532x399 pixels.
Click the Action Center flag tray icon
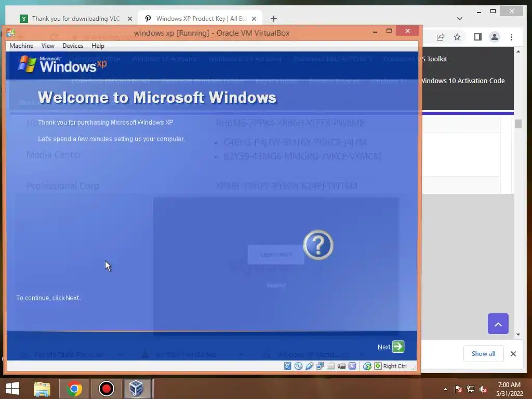[458, 389]
